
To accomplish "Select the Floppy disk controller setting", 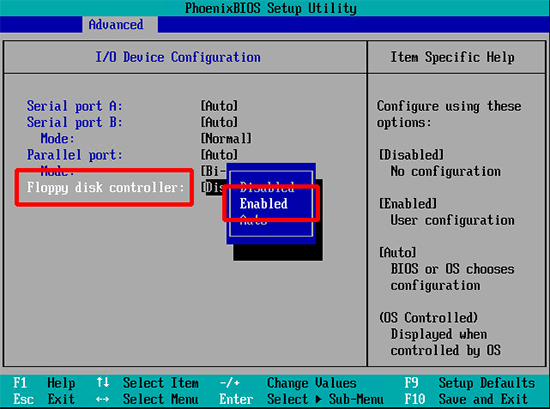I will click(106, 188).
